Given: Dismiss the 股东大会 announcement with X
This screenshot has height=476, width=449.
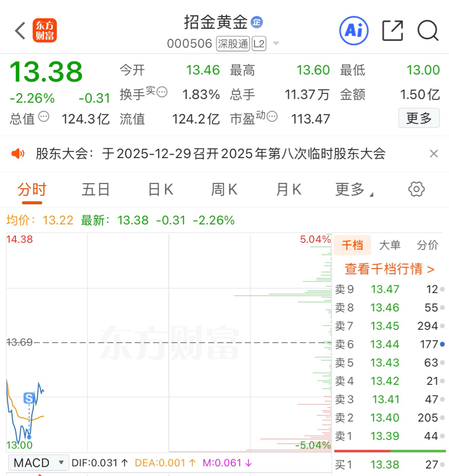Looking at the screenshot, I should tap(434, 153).
